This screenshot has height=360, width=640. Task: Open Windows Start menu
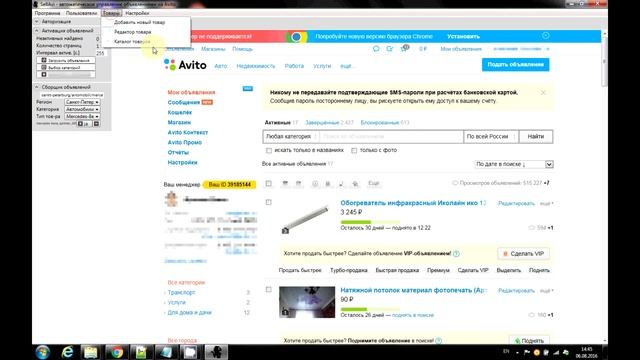(x=43, y=352)
